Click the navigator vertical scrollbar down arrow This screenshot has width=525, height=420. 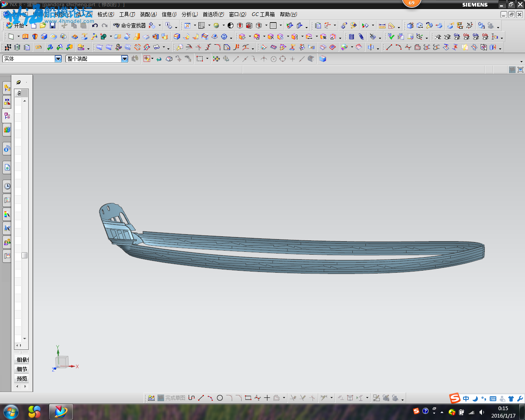coord(25,339)
